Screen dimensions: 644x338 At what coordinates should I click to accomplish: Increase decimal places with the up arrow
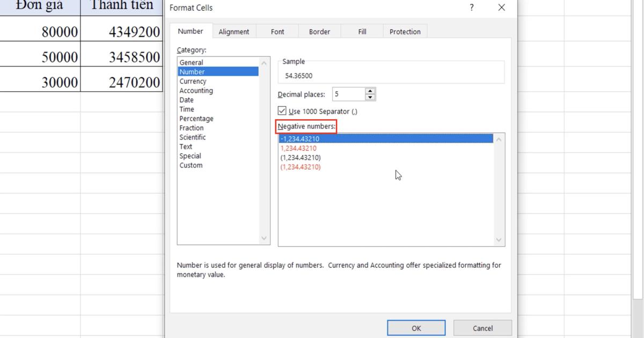(370, 91)
